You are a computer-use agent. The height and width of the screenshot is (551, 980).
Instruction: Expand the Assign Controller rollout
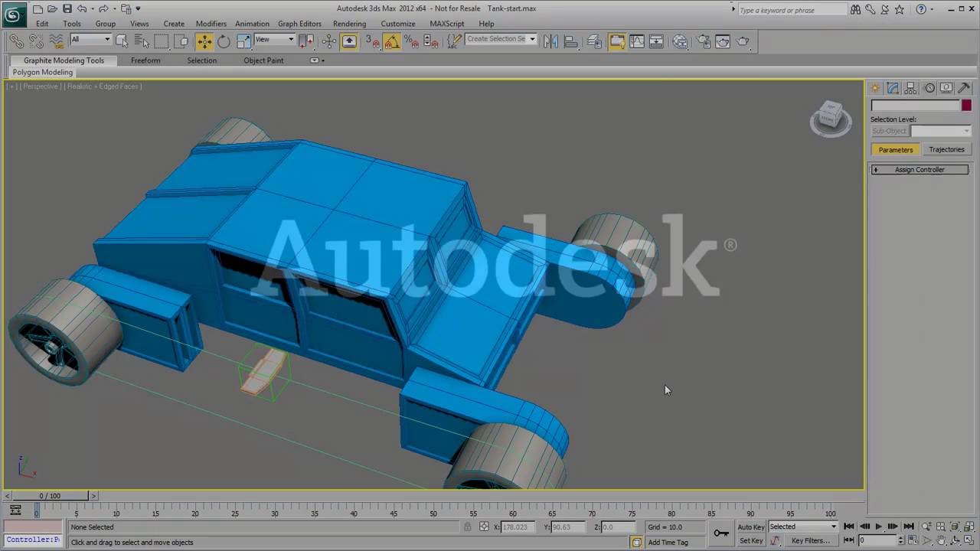(x=920, y=170)
